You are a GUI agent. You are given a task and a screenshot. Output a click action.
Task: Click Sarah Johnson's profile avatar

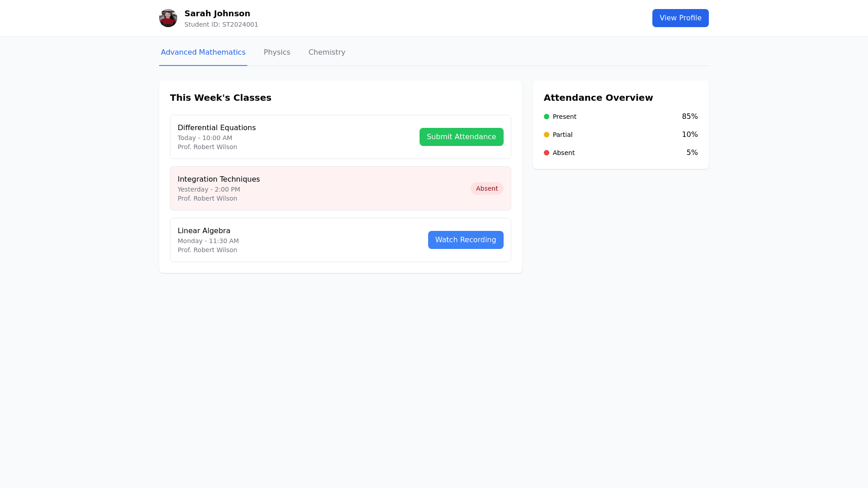168,18
